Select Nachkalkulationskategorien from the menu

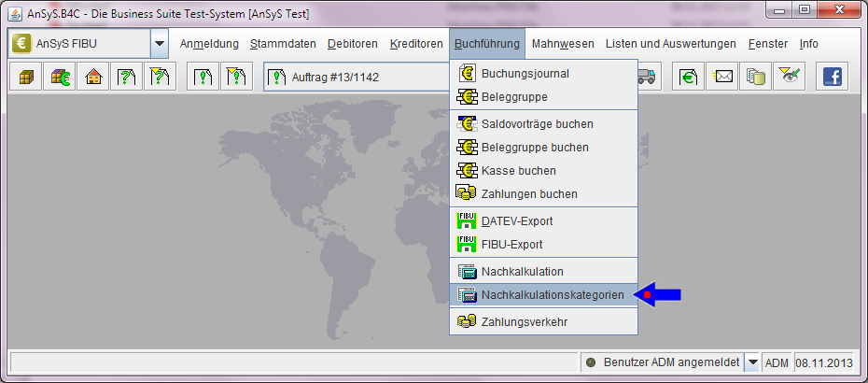coord(553,295)
